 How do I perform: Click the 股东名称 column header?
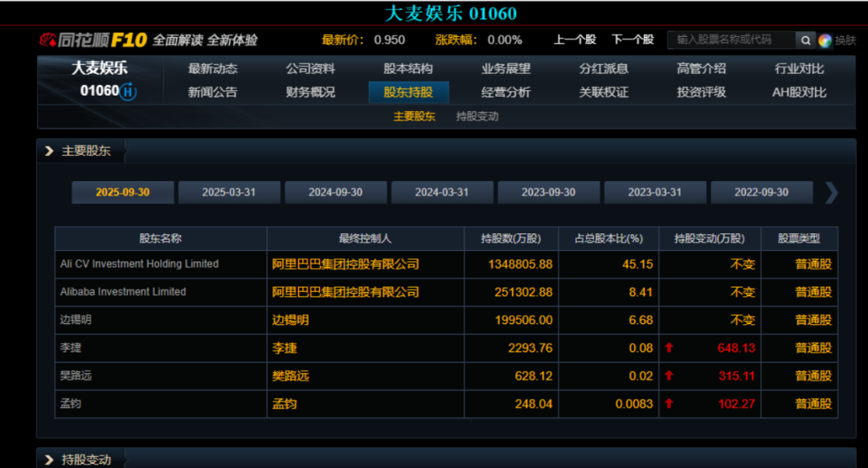pos(161,238)
